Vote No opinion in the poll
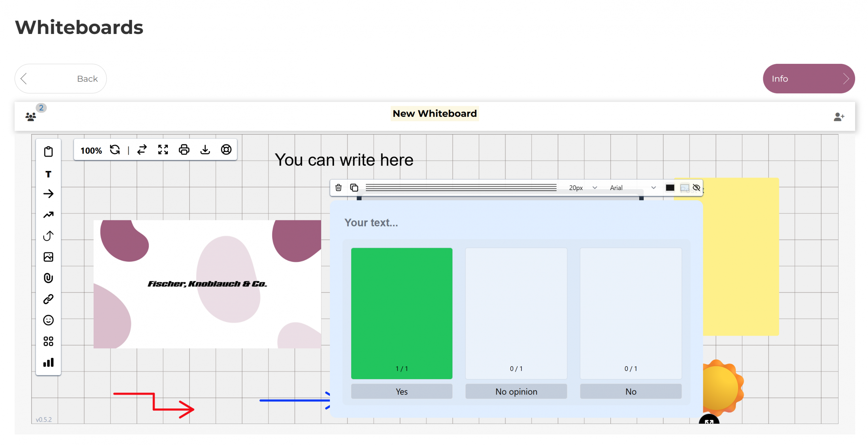The image size is (868, 445). pyautogui.click(x=516, y=391)
